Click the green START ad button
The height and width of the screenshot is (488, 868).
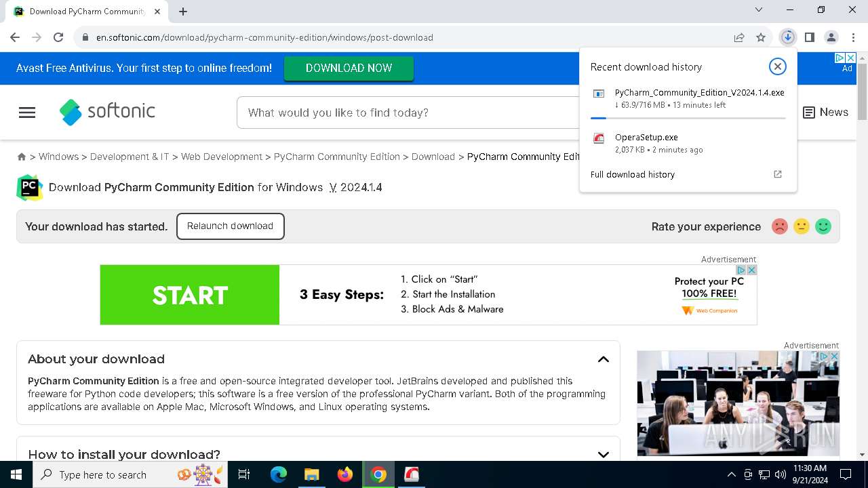coord(190,295)
